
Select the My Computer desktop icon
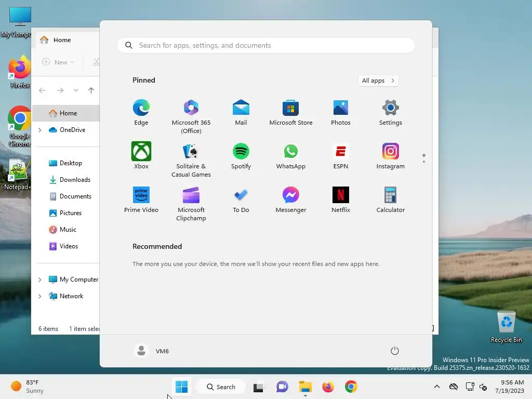[x=16, y=22]
